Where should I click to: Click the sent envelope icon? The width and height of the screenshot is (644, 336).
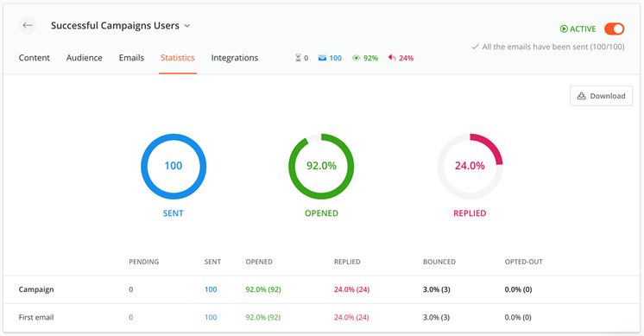coord(322,58)
